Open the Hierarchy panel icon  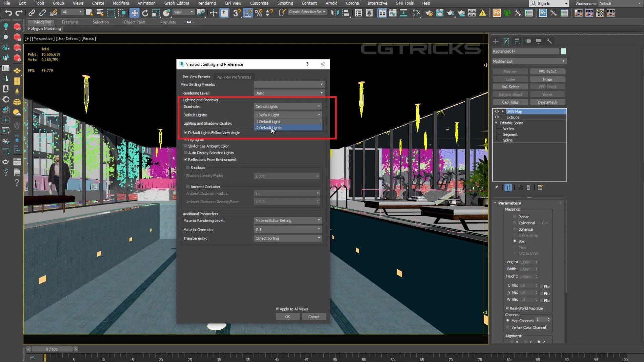tap(517, 41)
